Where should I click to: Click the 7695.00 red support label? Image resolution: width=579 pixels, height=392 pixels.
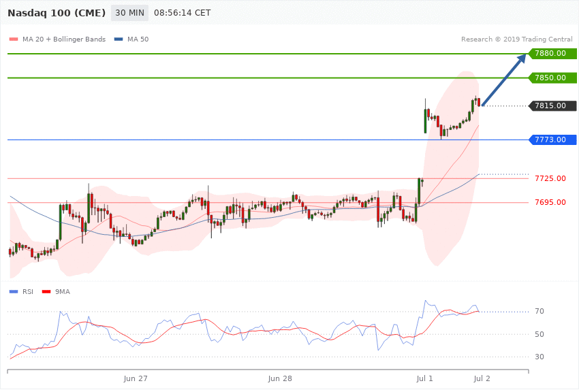click(x=550, y=202)
